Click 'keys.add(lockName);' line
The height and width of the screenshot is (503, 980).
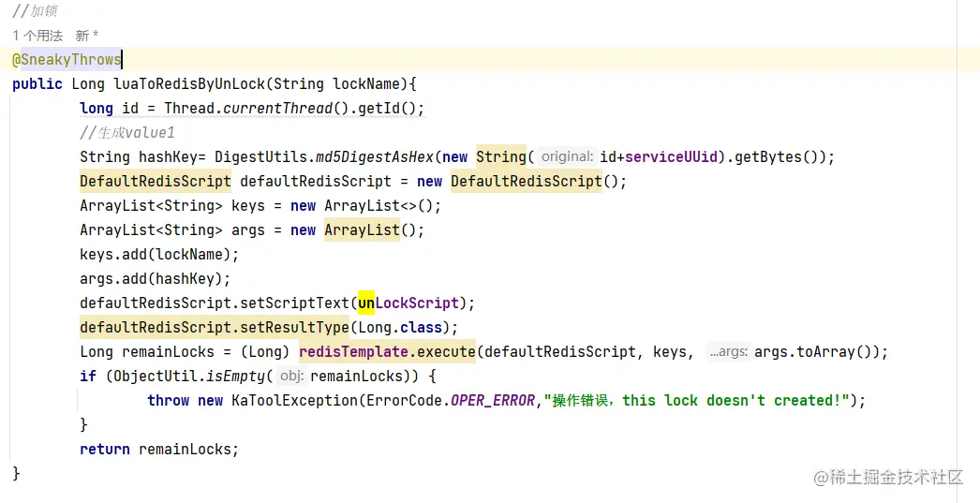[159, 255]
